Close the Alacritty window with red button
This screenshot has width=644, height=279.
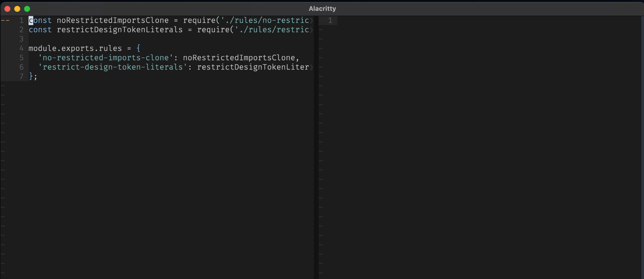(x=7, y=9)
